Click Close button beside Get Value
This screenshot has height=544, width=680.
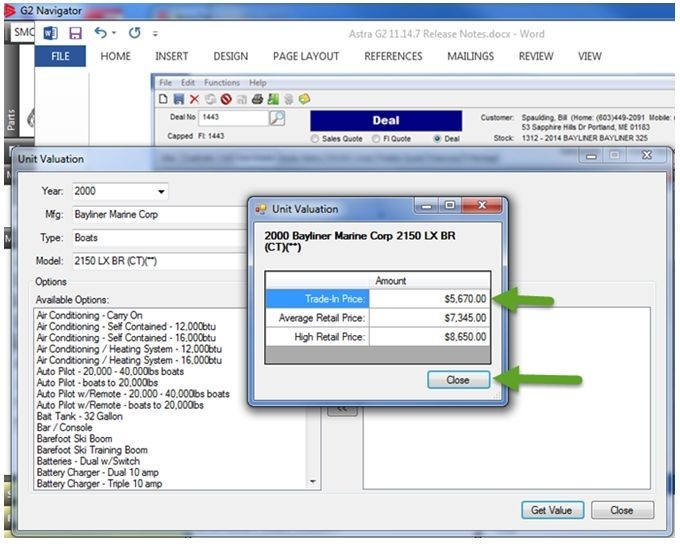[622, 510]
